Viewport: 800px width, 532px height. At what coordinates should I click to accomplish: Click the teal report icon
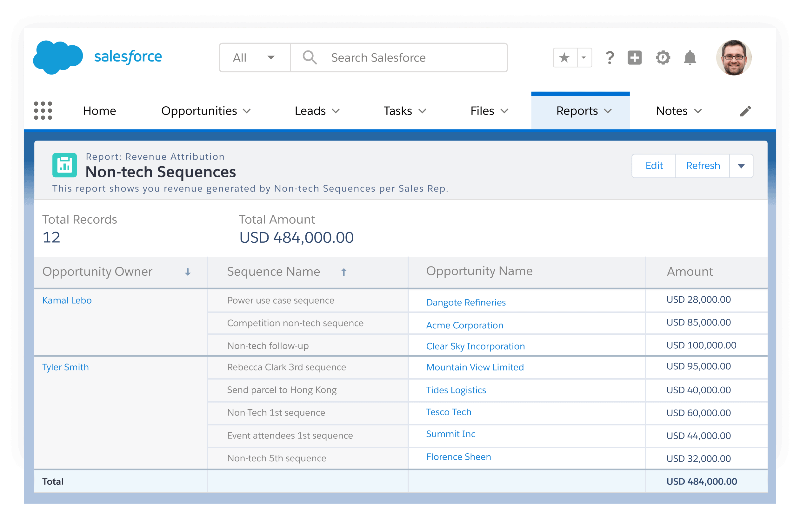coord(64,165)
